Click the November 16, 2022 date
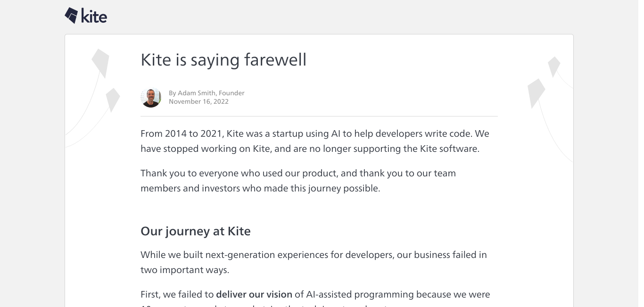 (x=198, y=101)
